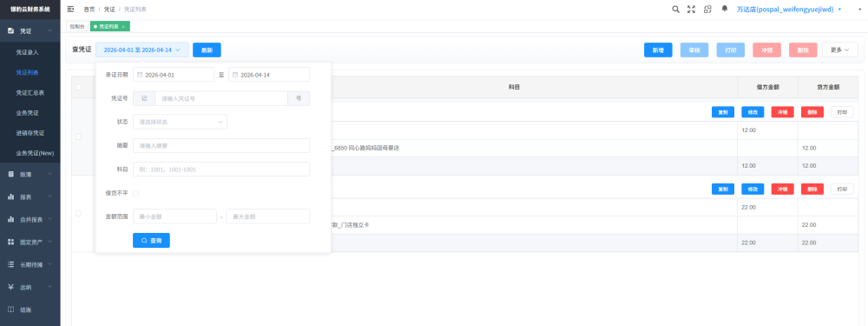The image size is (868, 326).
Task: Open the notification bell icon
Action: click(x=724, y=10)
